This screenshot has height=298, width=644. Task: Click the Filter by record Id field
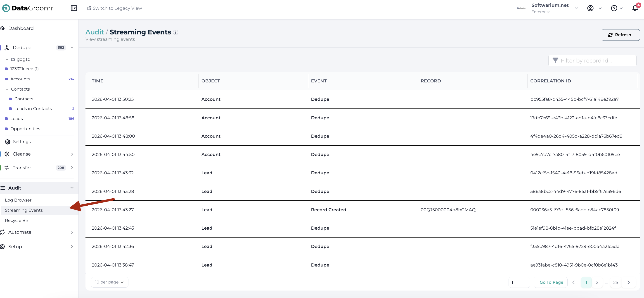[595, 61]
